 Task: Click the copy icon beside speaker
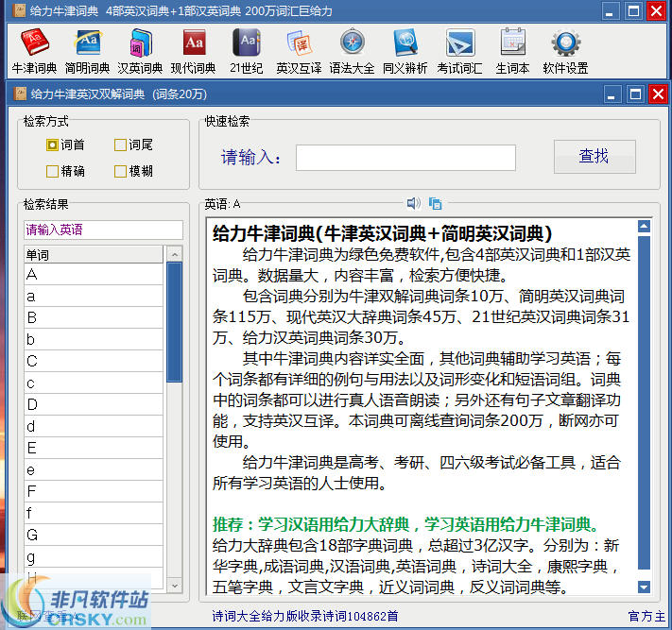(435, 203)
